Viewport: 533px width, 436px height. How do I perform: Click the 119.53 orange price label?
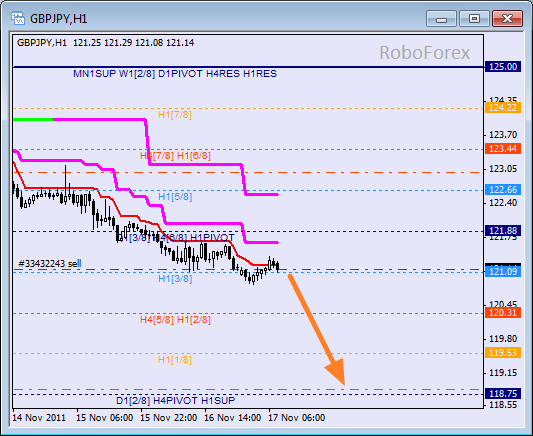coord(503,353)
